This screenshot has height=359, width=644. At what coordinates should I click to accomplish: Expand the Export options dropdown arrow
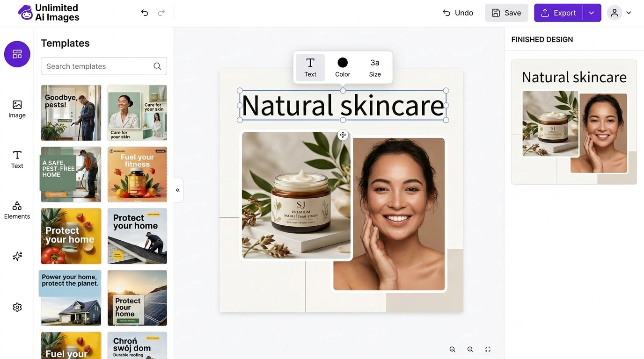coord(592,13)
